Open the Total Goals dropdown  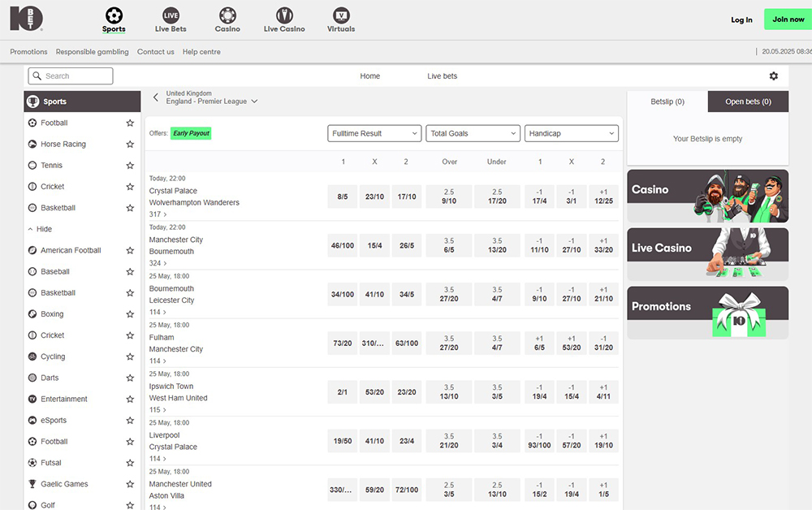pyautogui.click(x=473, y=133)
